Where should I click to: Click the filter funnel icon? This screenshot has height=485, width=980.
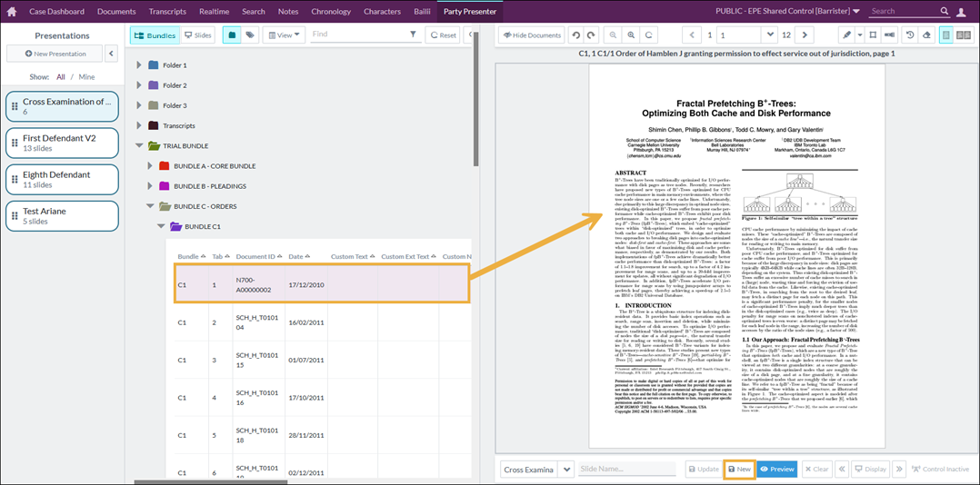(413, 35)
